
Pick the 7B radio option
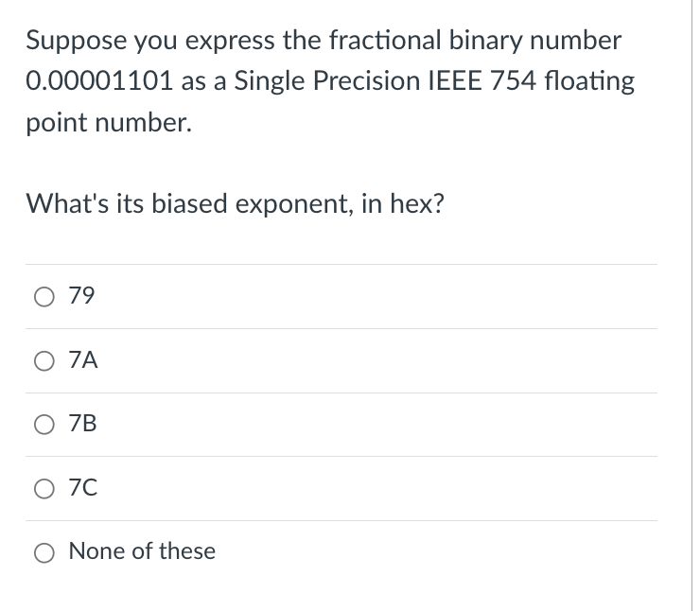coord(44,425)
